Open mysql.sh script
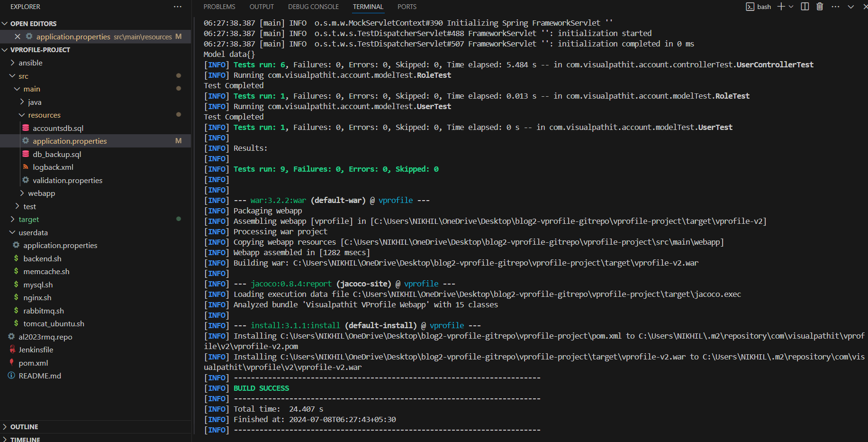Image resolution: width=868 pixels, height=442 pixels. pyautogui.click(x=38, y=285)
